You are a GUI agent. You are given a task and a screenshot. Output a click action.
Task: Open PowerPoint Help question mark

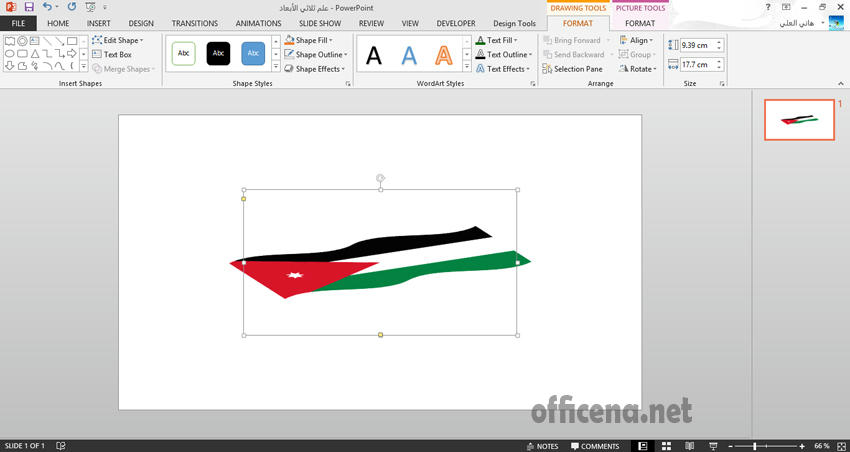click(768, 7)
